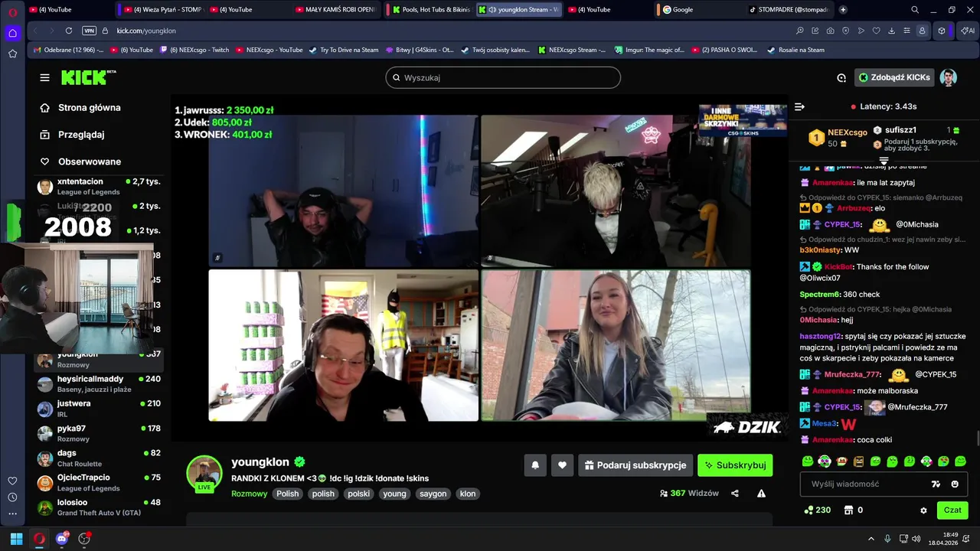Image resolution: width=980 pixels, height=551 pixels.
Task: Open lolosioo GTA channel in sidebar
Action: tap(99, 507)
